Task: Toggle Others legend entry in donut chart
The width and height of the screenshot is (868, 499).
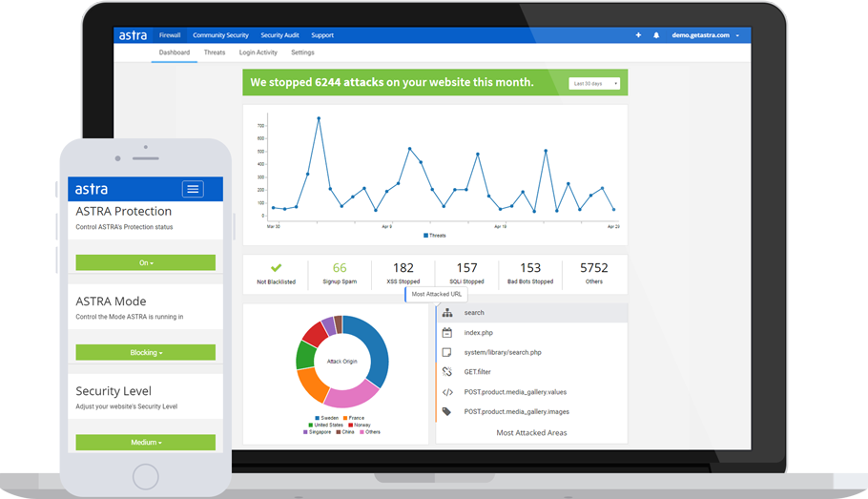Action: [x=370, y=432]
